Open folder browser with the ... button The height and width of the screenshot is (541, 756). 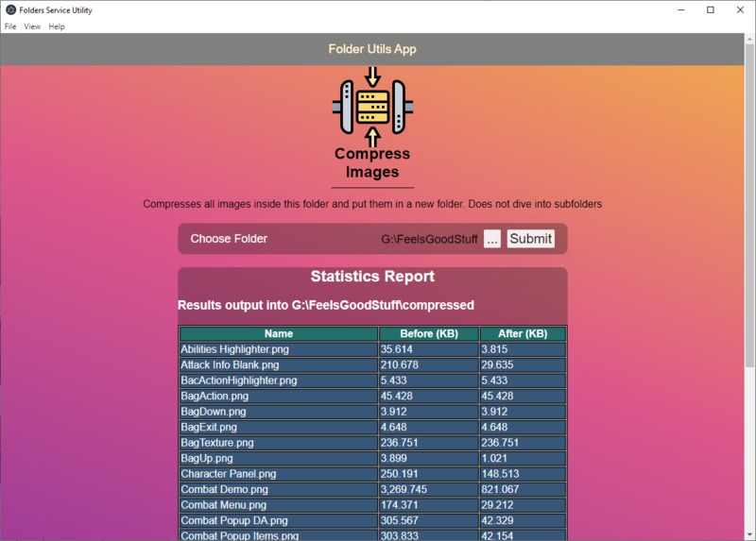coord(491,239)
